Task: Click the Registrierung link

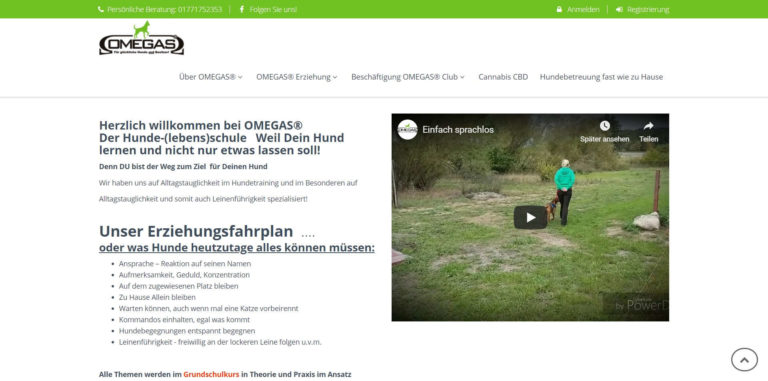Action: [x=648, y=9]
